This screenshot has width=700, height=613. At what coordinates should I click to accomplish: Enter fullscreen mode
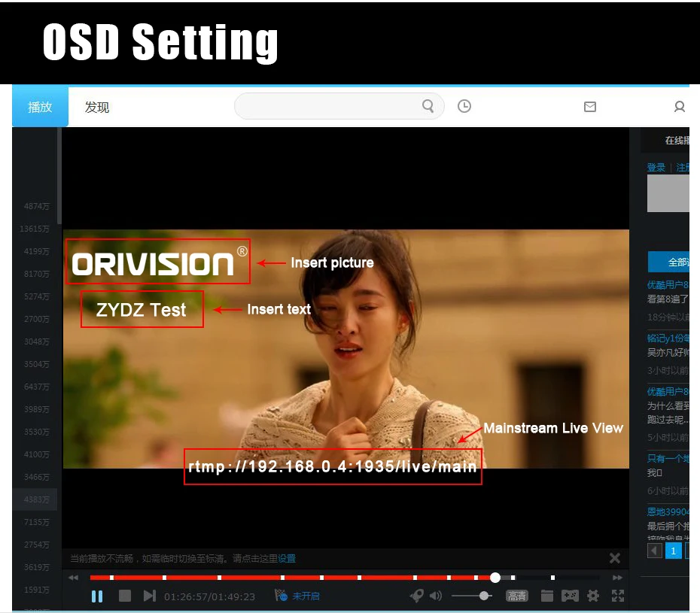(x=618, y=596)
